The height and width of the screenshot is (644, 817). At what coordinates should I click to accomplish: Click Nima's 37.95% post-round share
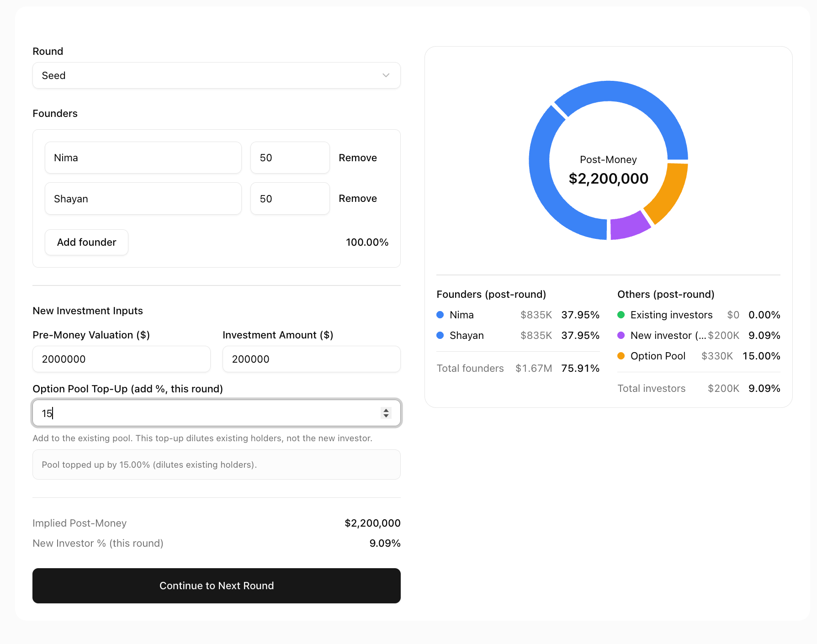point(580,315)
